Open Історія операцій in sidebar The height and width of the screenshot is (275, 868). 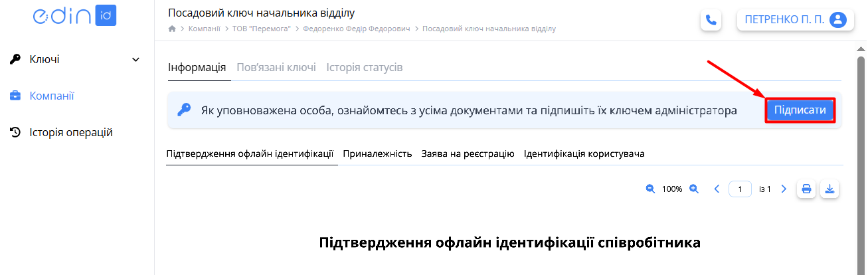coord(71,132)
